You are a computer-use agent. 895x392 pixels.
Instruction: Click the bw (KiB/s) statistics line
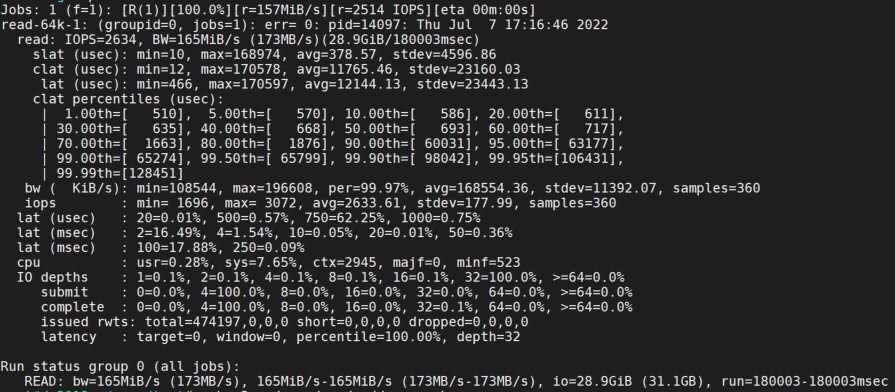coord(392,188)
